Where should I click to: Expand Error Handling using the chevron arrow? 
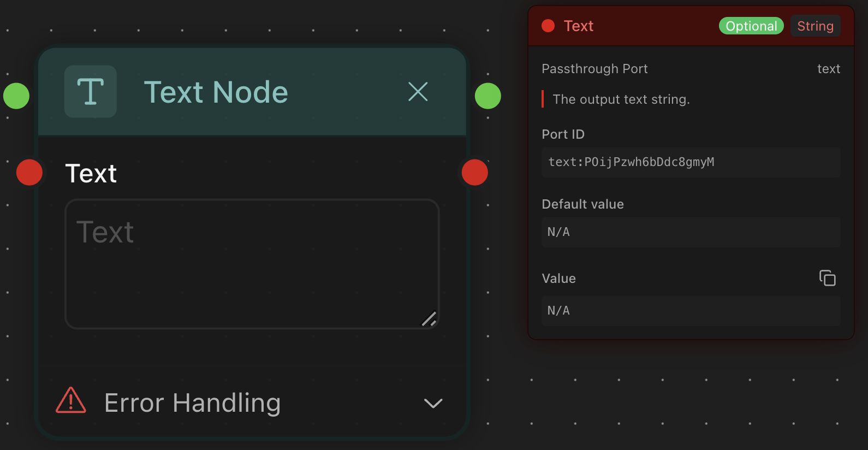[433, 404]
